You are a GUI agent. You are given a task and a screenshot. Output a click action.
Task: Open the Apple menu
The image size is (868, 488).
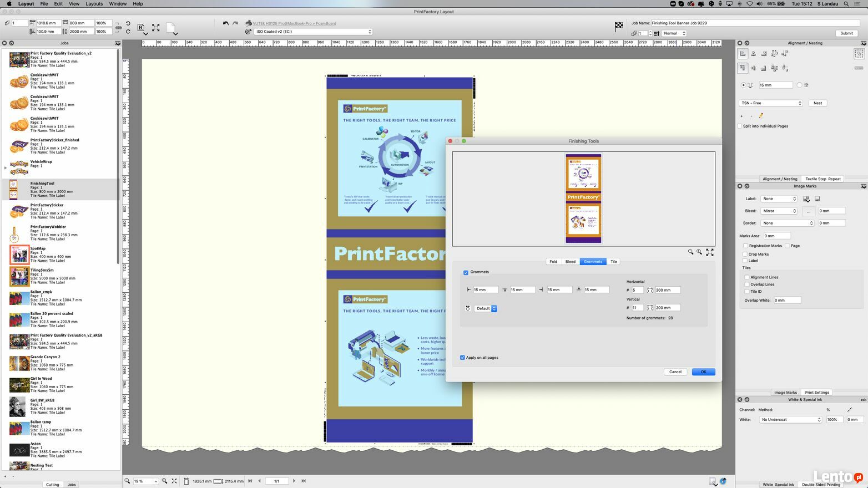coord(9,4)
